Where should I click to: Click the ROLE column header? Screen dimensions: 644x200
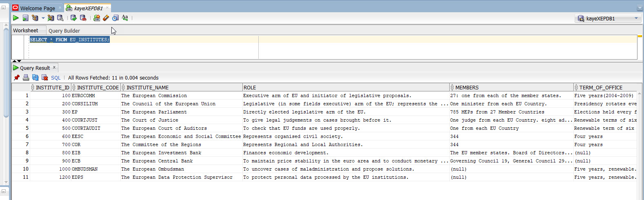tap(346, 87)
